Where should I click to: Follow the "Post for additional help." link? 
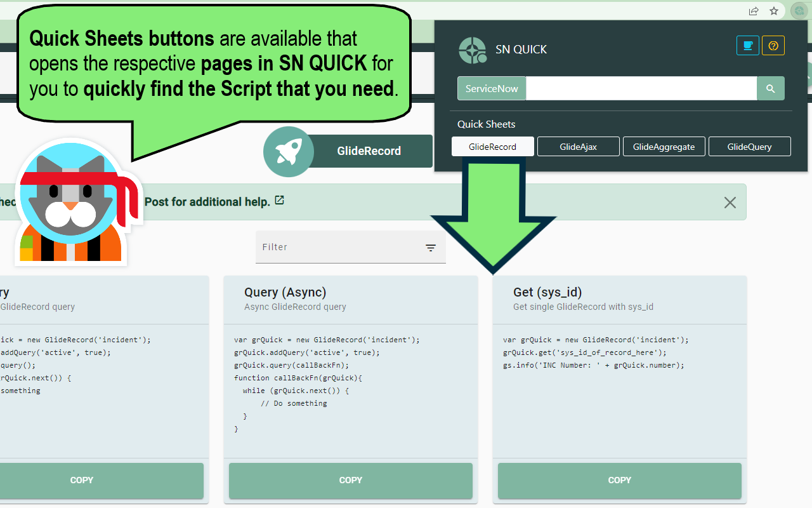point(207,201)
